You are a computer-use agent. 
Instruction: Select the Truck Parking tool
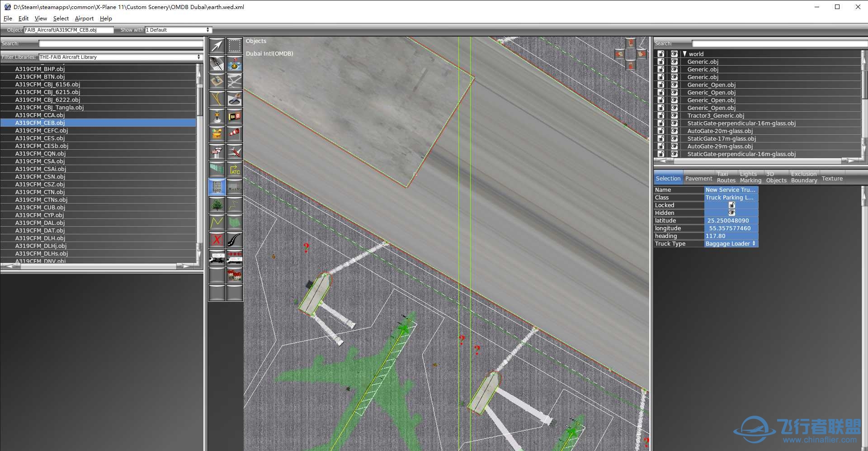point(217,257)
